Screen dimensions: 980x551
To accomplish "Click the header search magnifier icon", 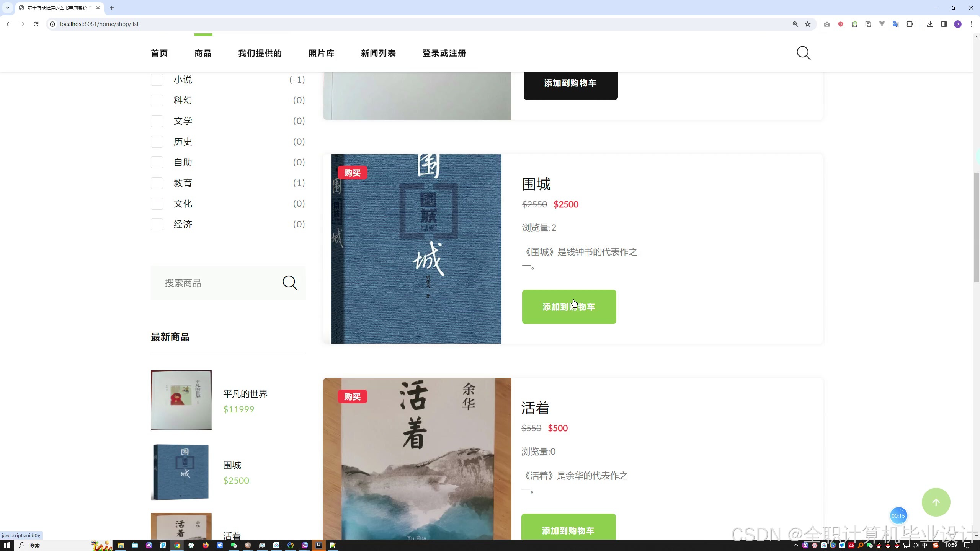I will point(803,53).
